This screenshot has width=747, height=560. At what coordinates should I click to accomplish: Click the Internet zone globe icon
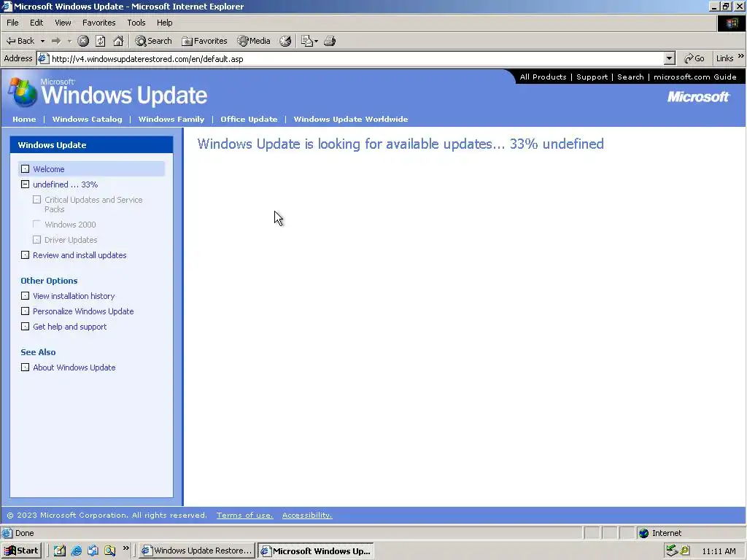(643, 533)
